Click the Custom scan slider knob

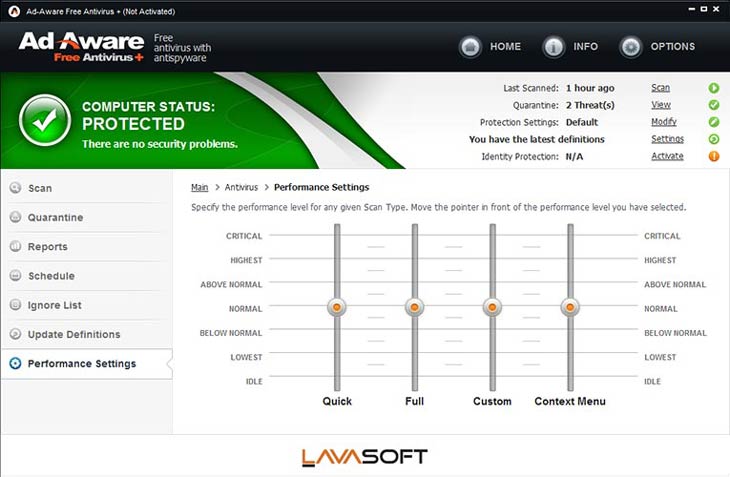pos(492,307)
